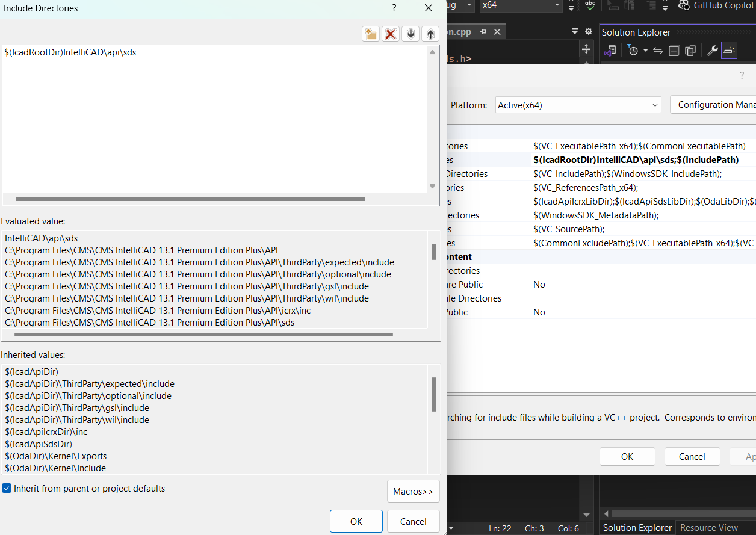Toggle Preview Selected Items in Solution Explorer
This screenshot has width=756, height=535.
(x=729, y=51)
